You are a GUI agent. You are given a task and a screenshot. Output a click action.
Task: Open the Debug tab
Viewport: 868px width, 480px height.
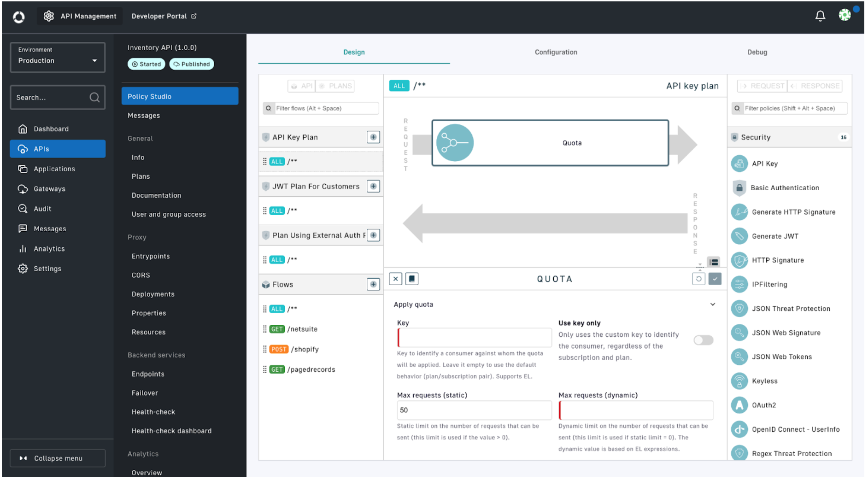pyautogui.click(x=757, y=52)
